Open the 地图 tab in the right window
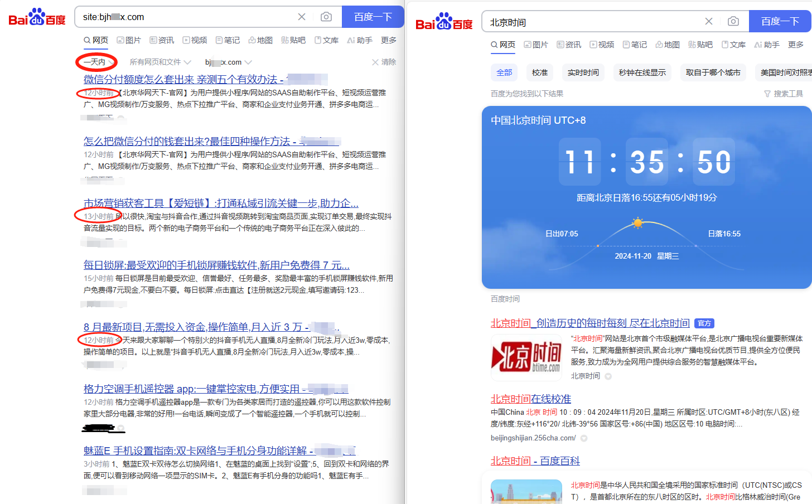The height and width of the screenshot is (504, 812). 668,45
